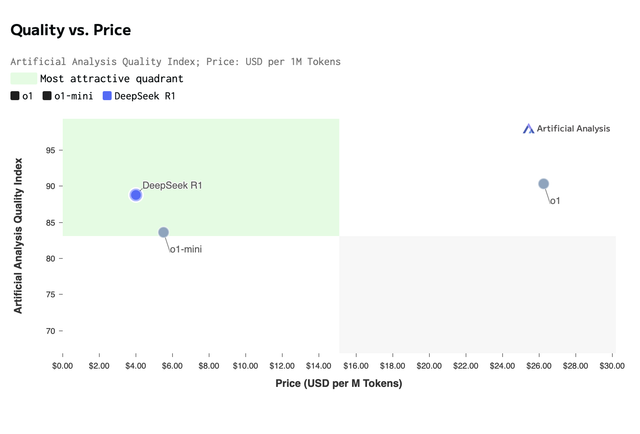Click the Quality vs. Price title
640x434 pixels.
pyautogui.click(x=70, y=31)
